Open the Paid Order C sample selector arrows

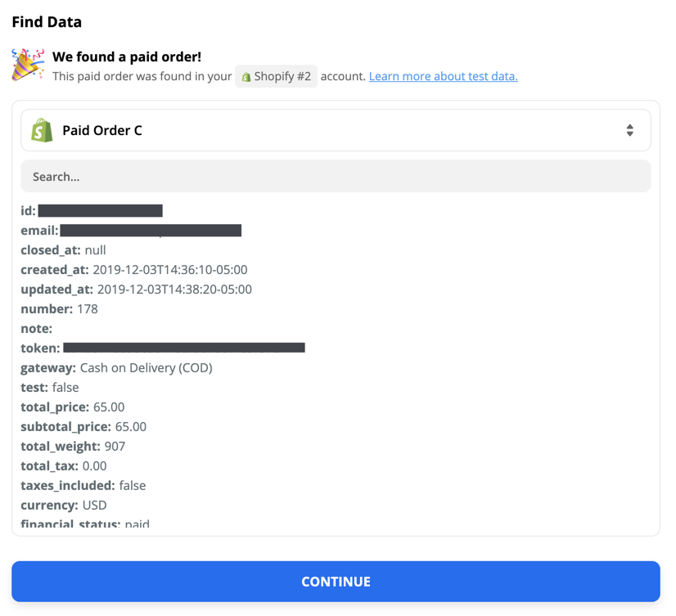(630, 130)
